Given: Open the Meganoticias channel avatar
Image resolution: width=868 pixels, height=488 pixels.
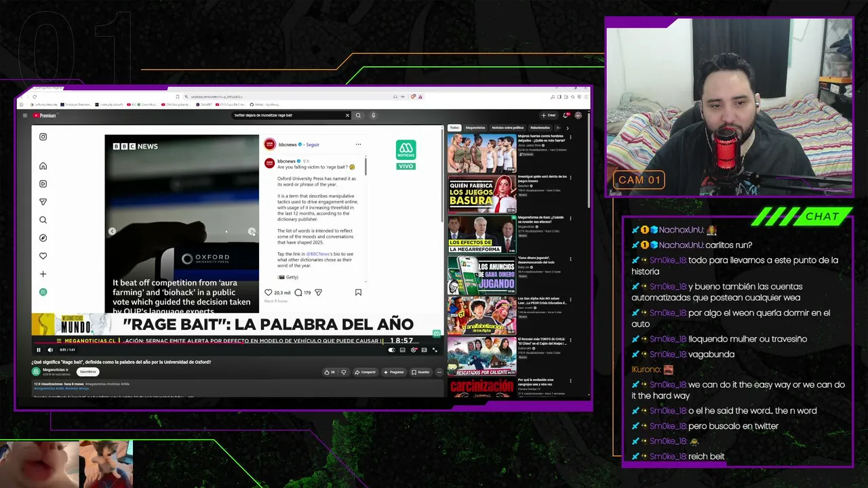Looking at the screenshot, I should point(36,371).
